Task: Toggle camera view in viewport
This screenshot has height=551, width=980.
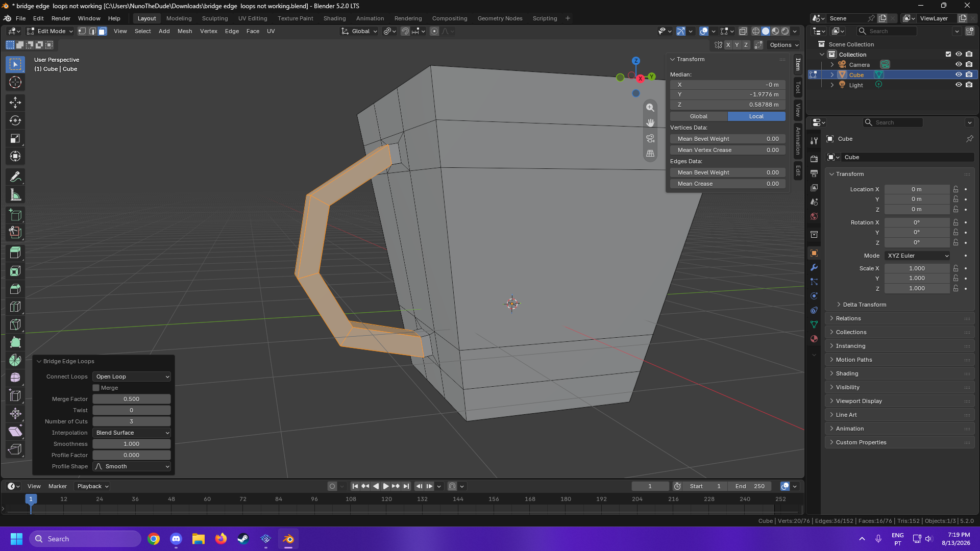Action: coord(650,138)
